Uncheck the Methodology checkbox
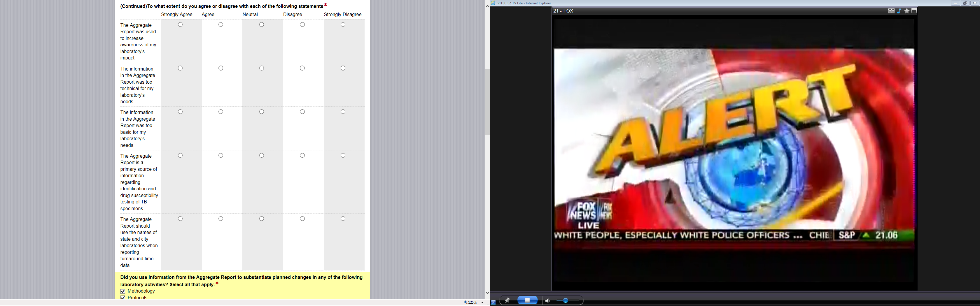Screen dimensions: 980x306 pyautogui.click(x=123, y=291)
